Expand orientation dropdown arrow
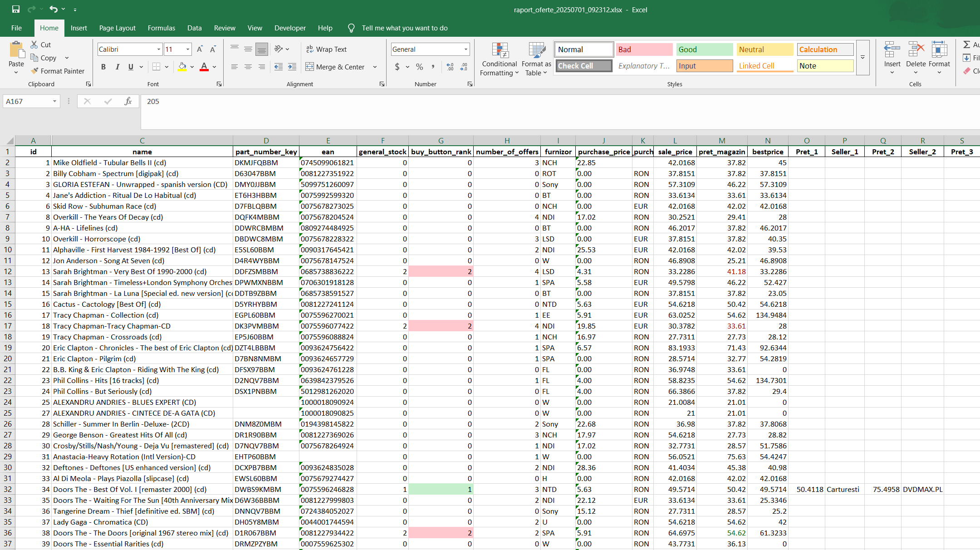This screenshot has width=980, height=550. [x=288, y=49]
